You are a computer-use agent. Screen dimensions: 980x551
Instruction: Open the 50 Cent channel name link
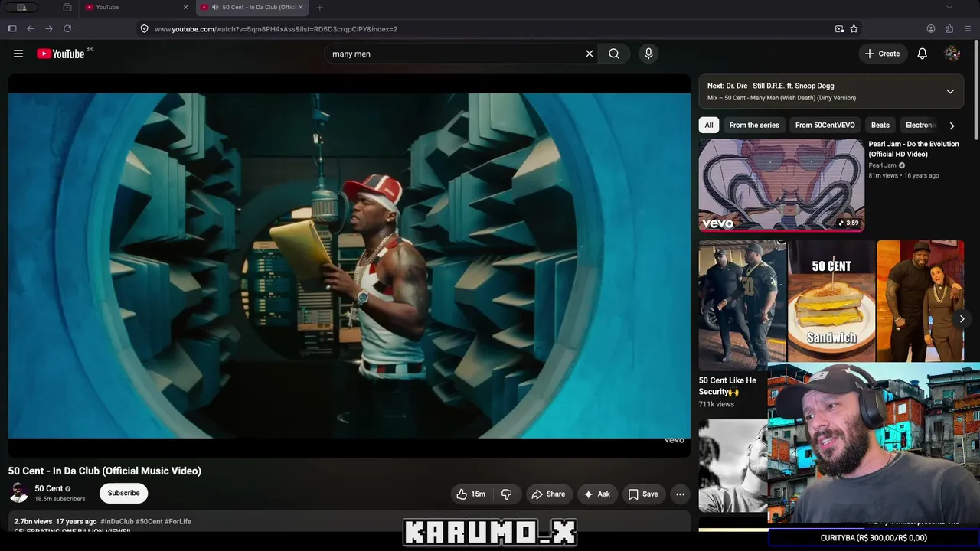pyautogui.click(x=49, y=488)
